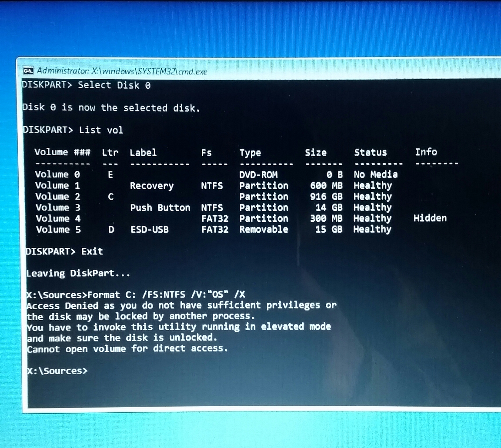The image size is (501, 448).
Task: Click the '600 MB' size value
Action: coord(326,186)
